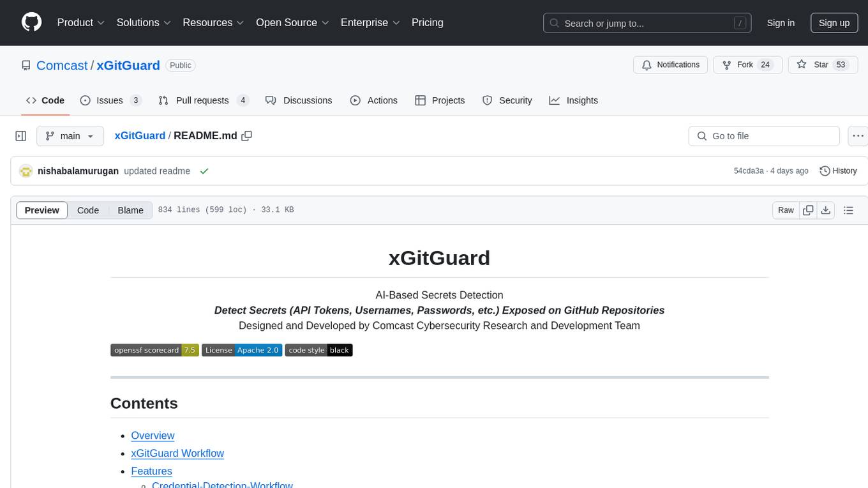Screen dimensions: 868x488
Task: Open the main branch selector
Action: pyautogui.click(x=70, y=136)
